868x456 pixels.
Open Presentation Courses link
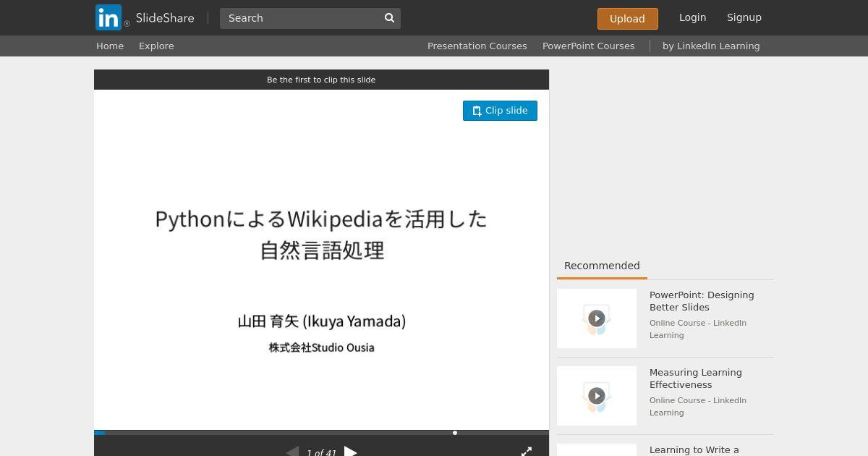coord(477,46)
